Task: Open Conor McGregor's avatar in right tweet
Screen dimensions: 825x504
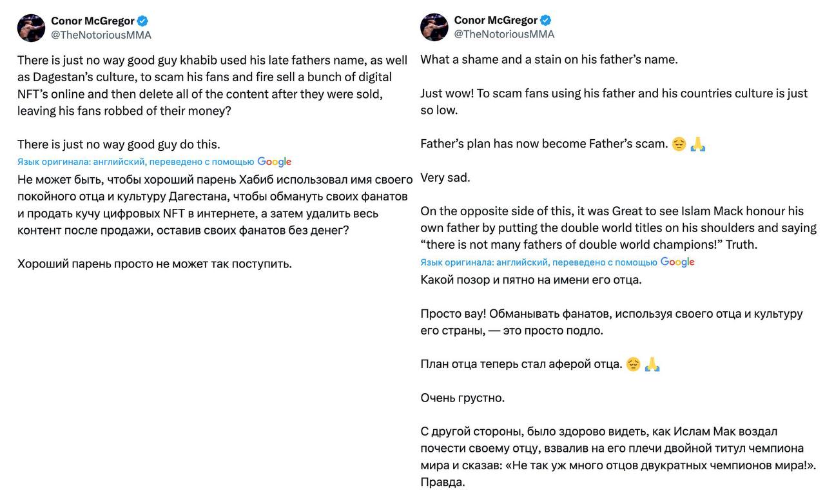Action: point(434,27)
